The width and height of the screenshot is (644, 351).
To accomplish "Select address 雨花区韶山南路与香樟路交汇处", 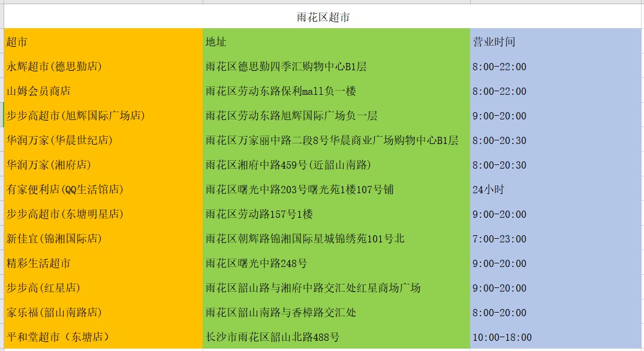I will (336, 313).
